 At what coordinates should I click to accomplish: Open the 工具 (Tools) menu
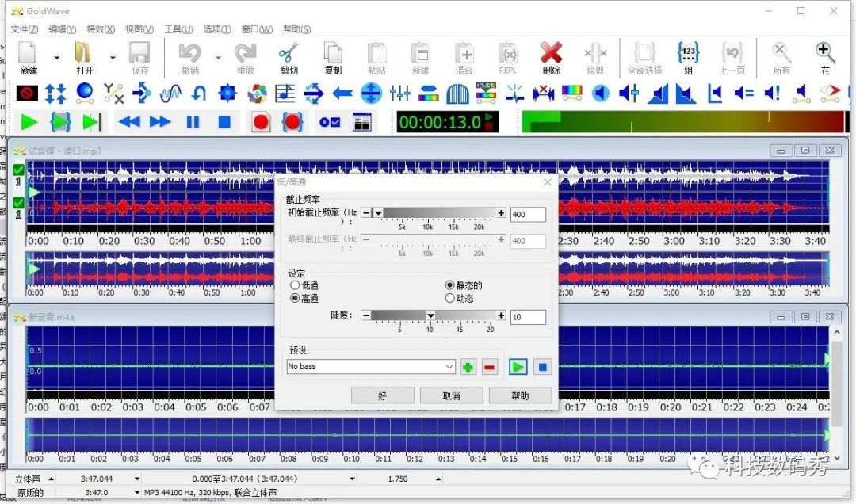[178, 29]
